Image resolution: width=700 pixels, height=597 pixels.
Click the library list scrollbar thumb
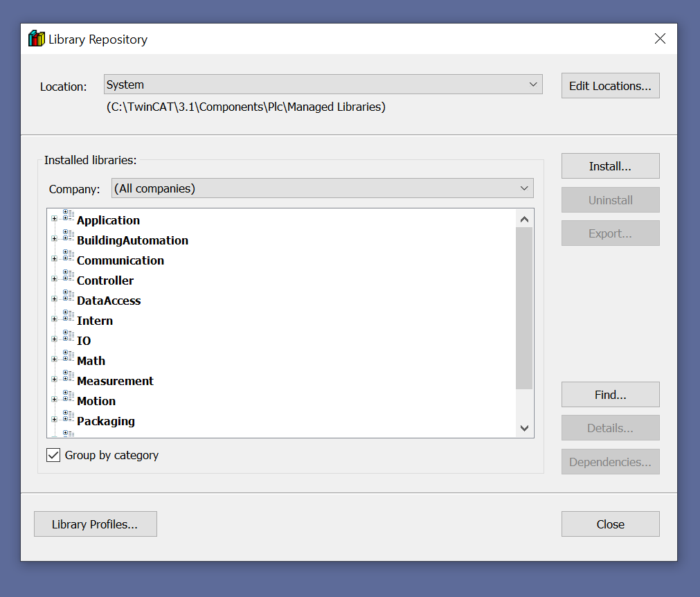pyautogui.click(x=524, y=308)
